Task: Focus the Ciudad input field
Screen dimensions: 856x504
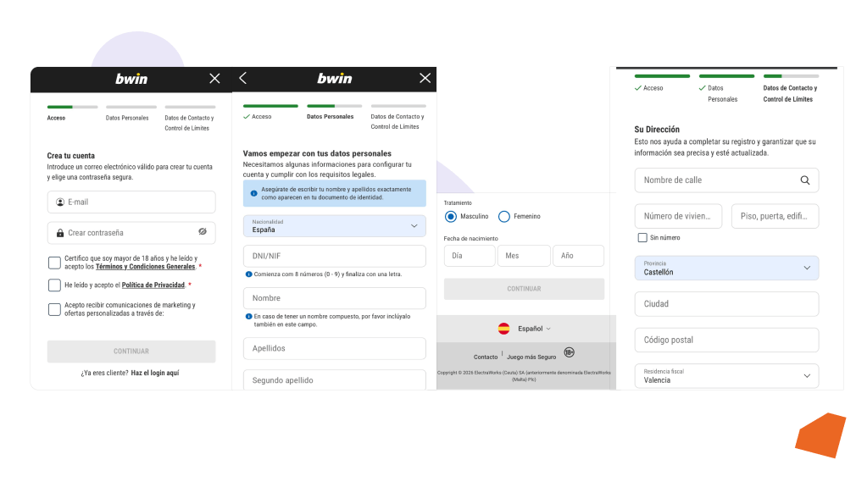Action: [x=726, y=304]
